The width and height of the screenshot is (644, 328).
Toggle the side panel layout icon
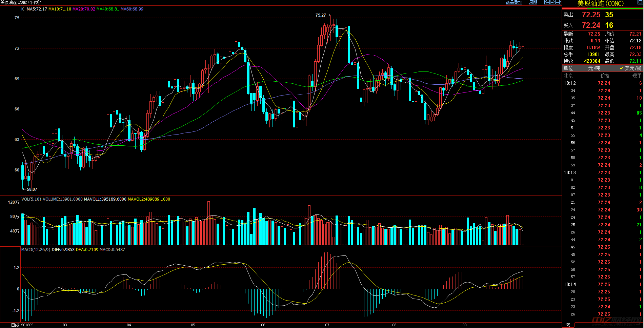(558, 2)
